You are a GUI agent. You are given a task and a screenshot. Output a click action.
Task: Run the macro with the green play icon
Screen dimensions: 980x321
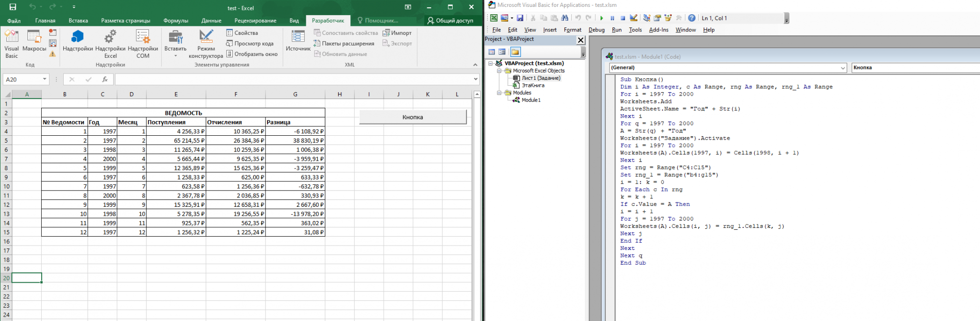pyautogui.click(x=602, y=18)
